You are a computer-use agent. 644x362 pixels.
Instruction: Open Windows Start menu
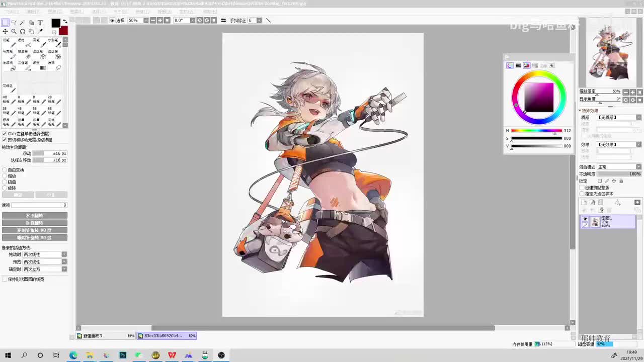click(x=8, y=355)
